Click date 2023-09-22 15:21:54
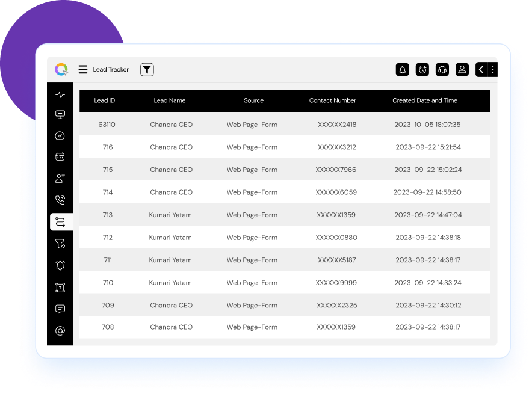This screenshot has width=532, height=394. (x=428, y=147)
